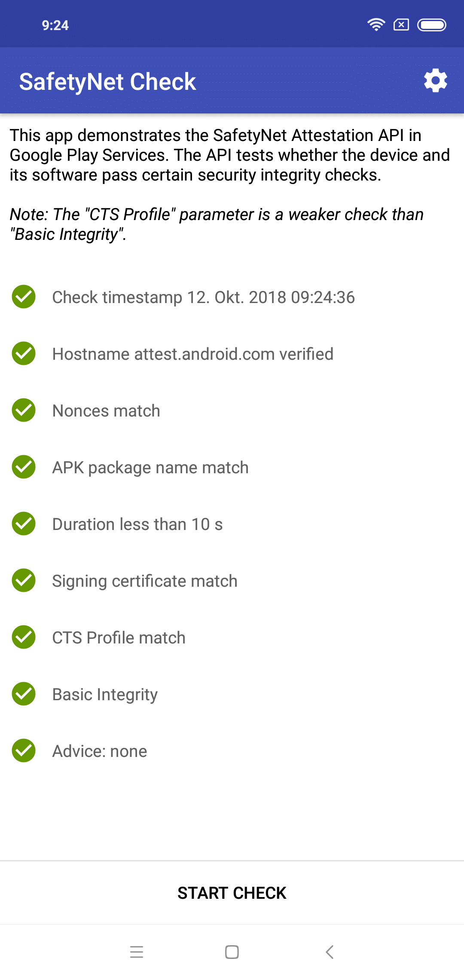Tap the checkmark icon beside Nonces match

[24, 410]
